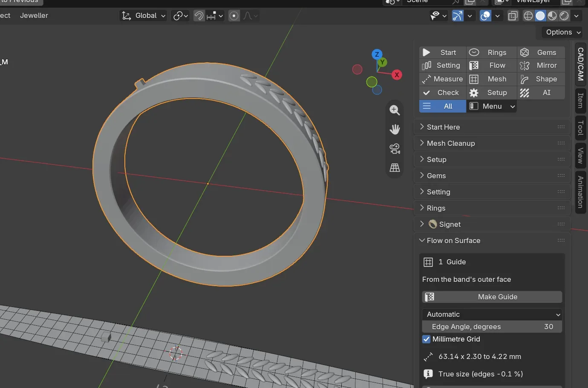Open the Measure category button
The image size is (588, 388).
[442, 79]
